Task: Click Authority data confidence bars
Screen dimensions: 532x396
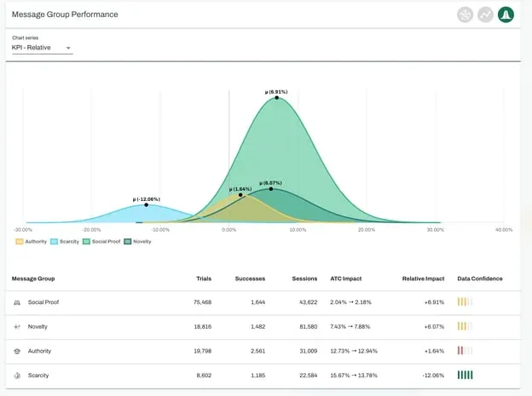Action: pos(465,351)
